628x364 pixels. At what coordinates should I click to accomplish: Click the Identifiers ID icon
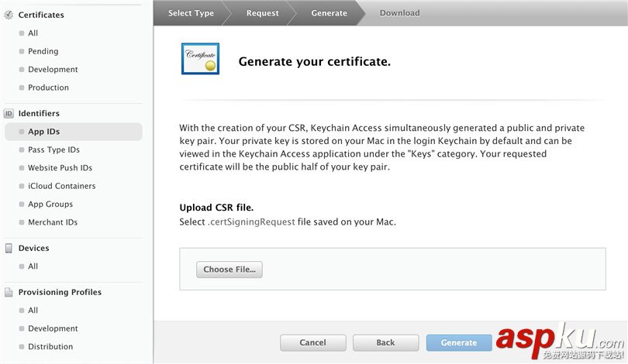(x=9, y=113)
